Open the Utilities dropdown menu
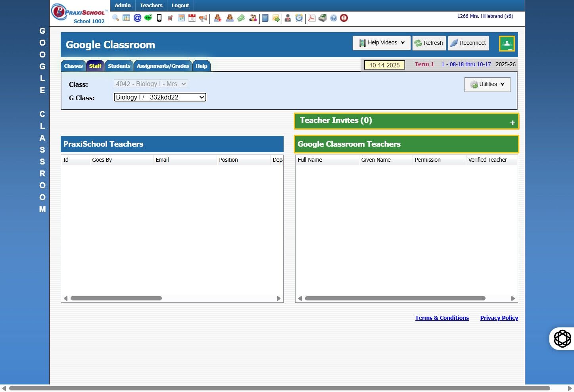Viewport: 574px width, 392px height. click(x=488, y=84)
